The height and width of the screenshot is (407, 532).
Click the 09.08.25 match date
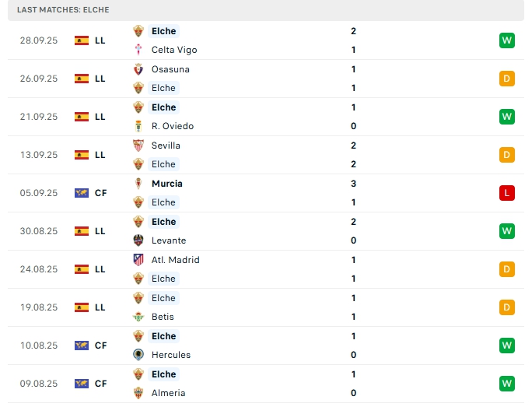[39, 384]
